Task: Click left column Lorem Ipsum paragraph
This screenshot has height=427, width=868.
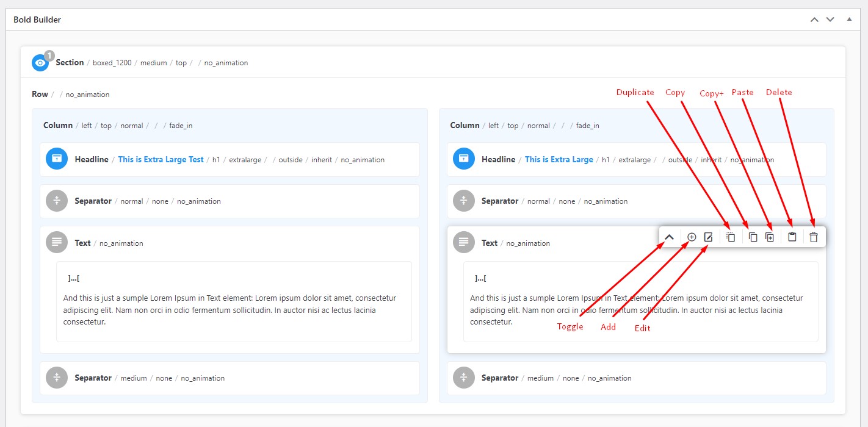Action: click(230, 310)
